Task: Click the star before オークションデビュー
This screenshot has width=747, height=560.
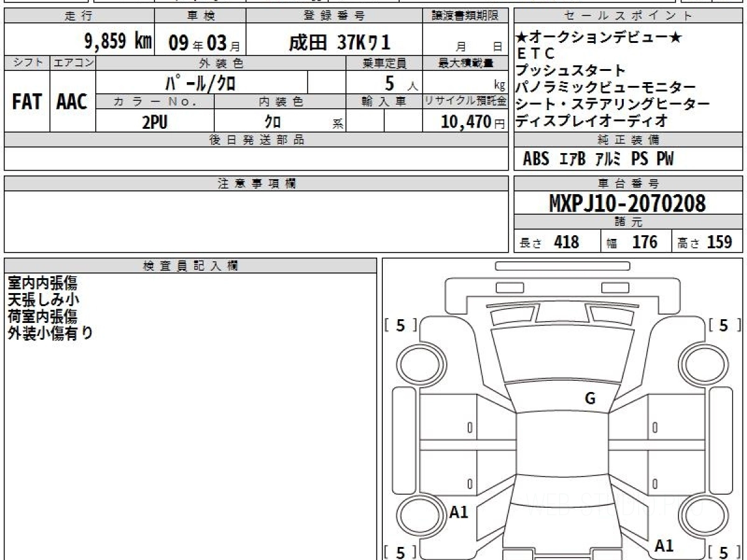Action: tap(522, 37)
